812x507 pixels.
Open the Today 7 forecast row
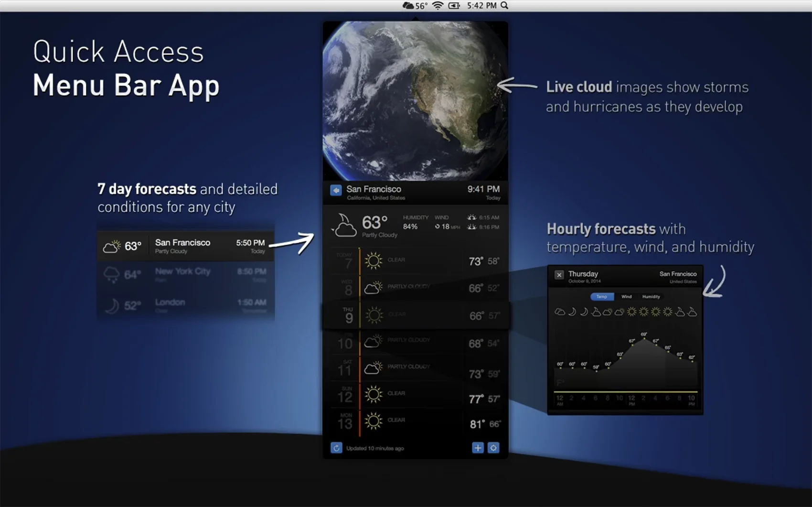tap(416, 261)
